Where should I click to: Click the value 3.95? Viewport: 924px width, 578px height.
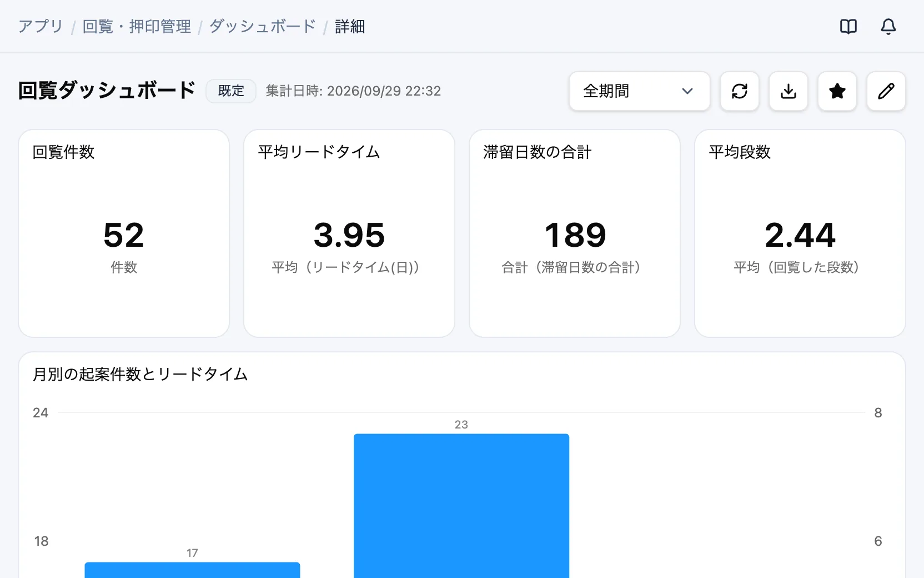(349, 235)
